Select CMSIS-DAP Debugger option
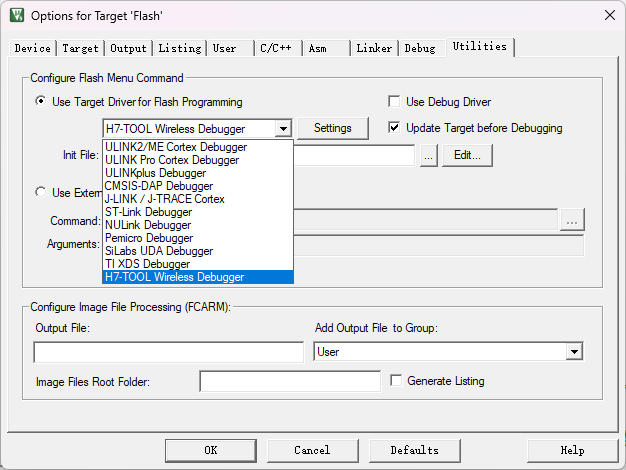The height and width of the screenshot is (470, 626). (x=198, y=186)
